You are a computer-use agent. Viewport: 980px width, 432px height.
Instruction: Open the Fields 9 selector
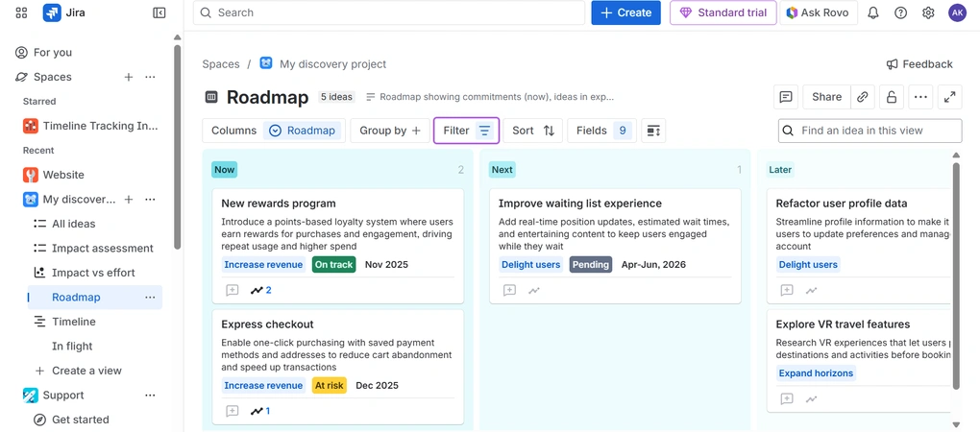coord(601,131)
